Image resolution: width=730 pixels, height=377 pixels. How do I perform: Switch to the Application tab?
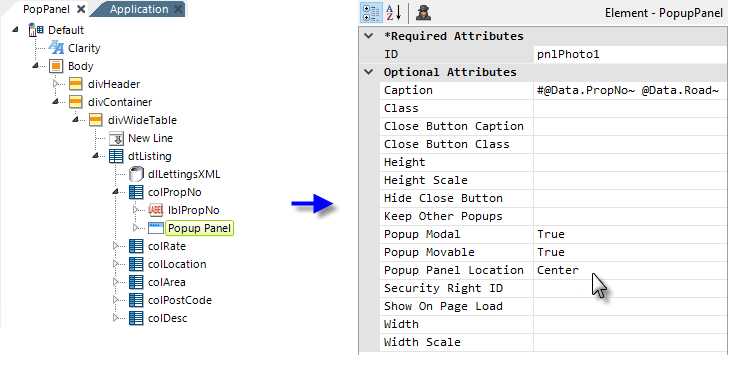139,9
